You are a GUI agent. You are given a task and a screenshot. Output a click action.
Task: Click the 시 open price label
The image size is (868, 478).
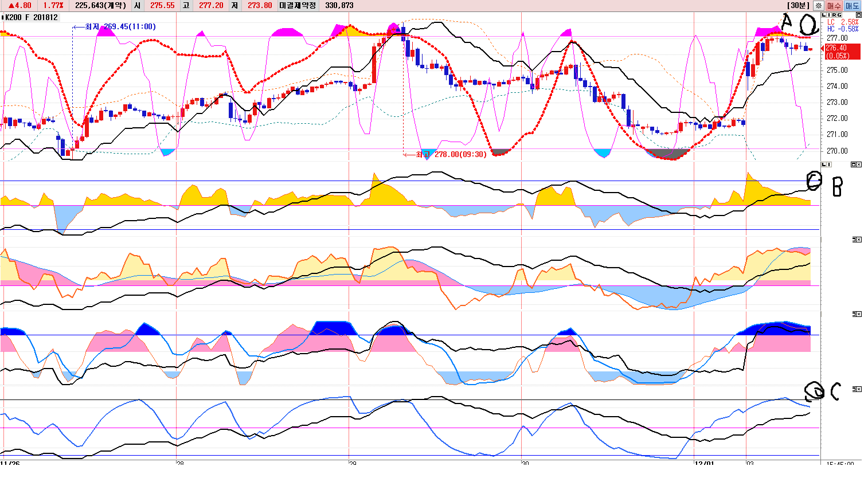coord(137,5)
